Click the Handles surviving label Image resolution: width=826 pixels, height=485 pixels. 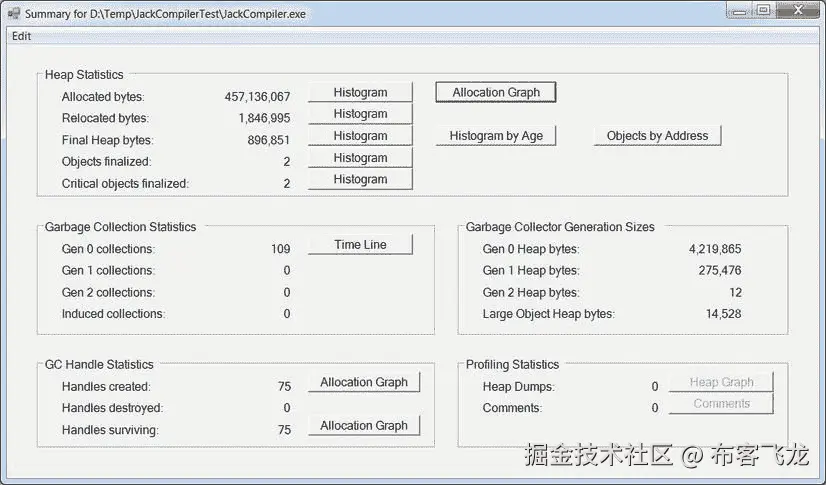tap(110, 430)
